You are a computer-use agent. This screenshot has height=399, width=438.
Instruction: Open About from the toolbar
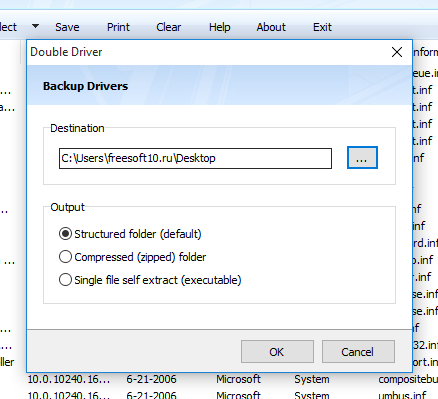tap(271, 27)
